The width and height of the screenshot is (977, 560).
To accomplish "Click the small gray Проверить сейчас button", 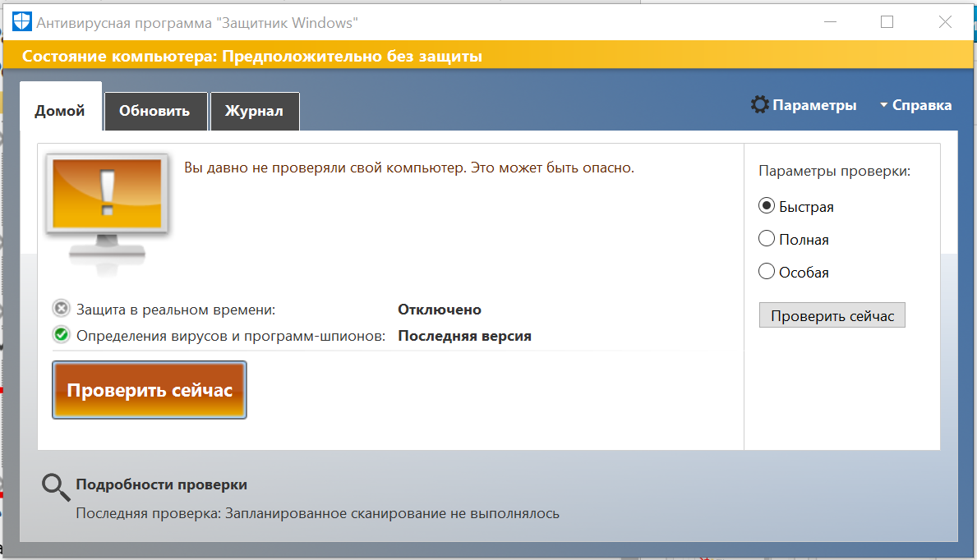I will point(832,315).
